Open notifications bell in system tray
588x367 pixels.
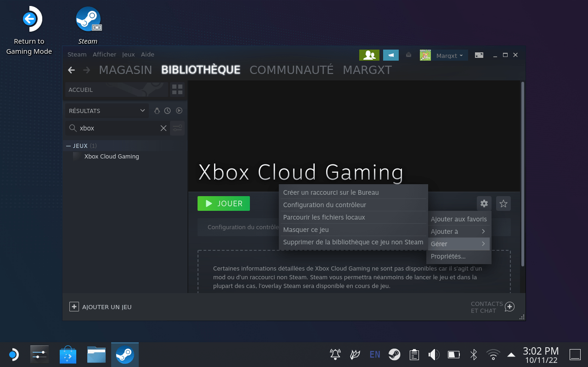click(335, 355)
